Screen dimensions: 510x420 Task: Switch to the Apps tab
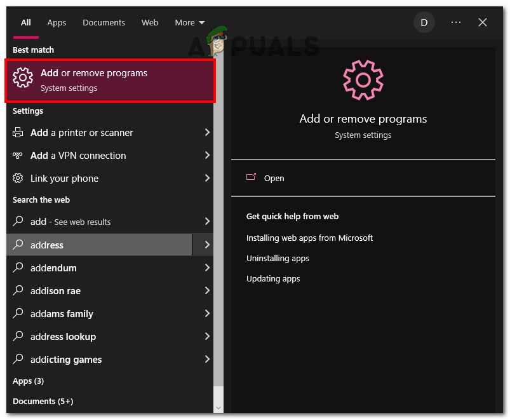coord(57,22)
